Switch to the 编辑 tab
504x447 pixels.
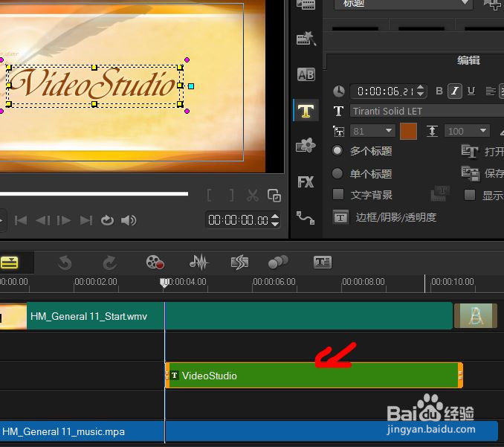click(468, 60)
